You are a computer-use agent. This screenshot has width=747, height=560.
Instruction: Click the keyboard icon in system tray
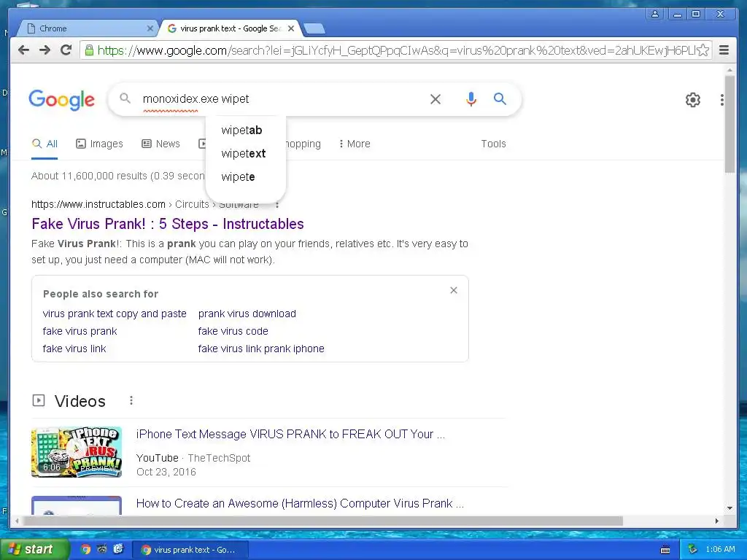click(665, 550)
